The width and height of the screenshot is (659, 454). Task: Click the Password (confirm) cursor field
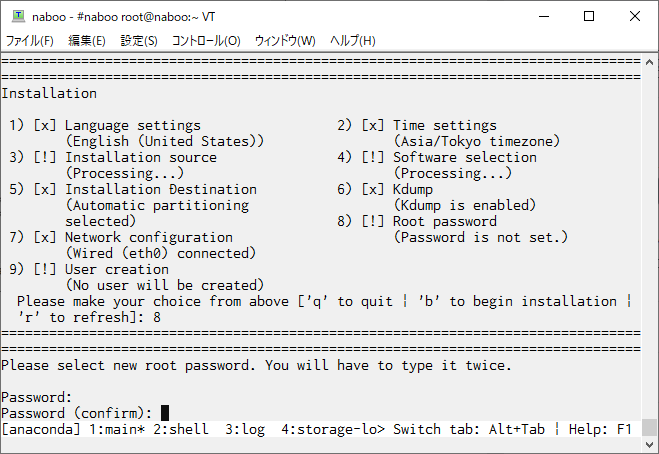click(x=165, y=413)
